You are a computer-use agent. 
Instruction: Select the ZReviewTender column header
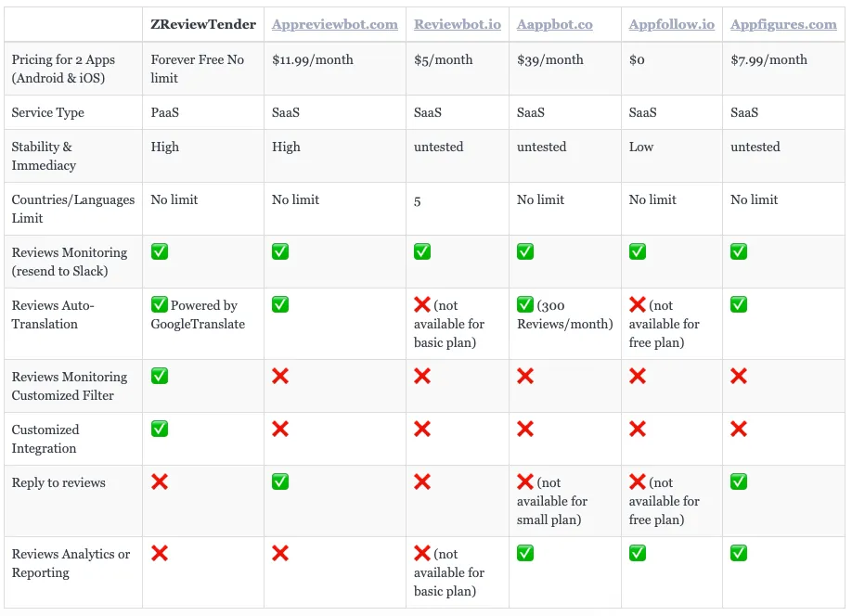203,24
